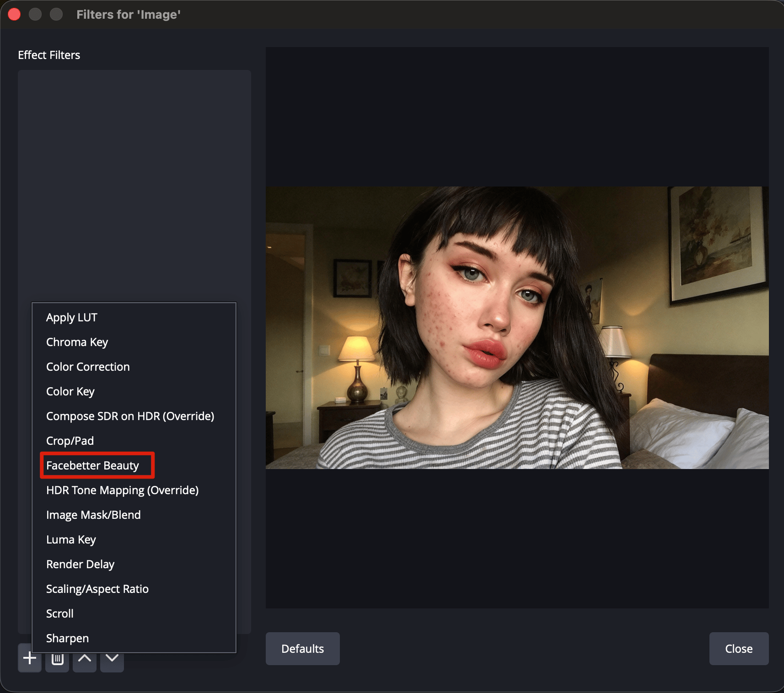Select Compose SDR on HDR (Override)
The height and width of the screenshot is (693, 784).
pos(134,416)
